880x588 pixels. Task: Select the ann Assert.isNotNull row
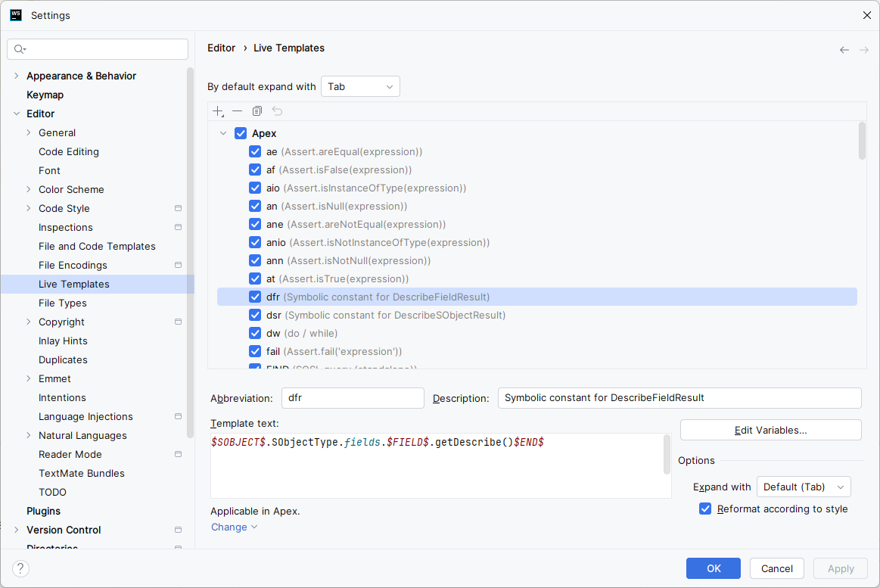pyautogui.click(x=537, y=261)
